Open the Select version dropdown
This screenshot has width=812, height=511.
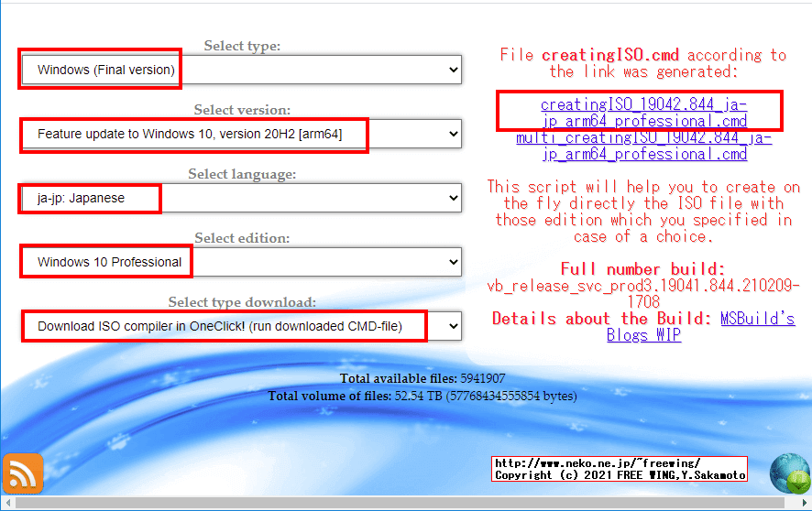(241, 134)
